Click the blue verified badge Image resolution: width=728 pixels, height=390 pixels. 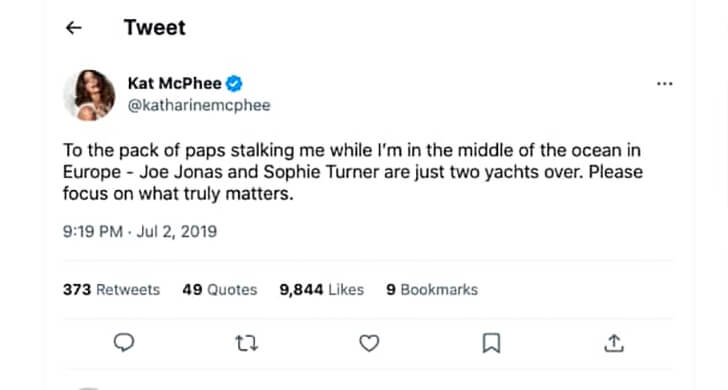[x=234, y=84]
